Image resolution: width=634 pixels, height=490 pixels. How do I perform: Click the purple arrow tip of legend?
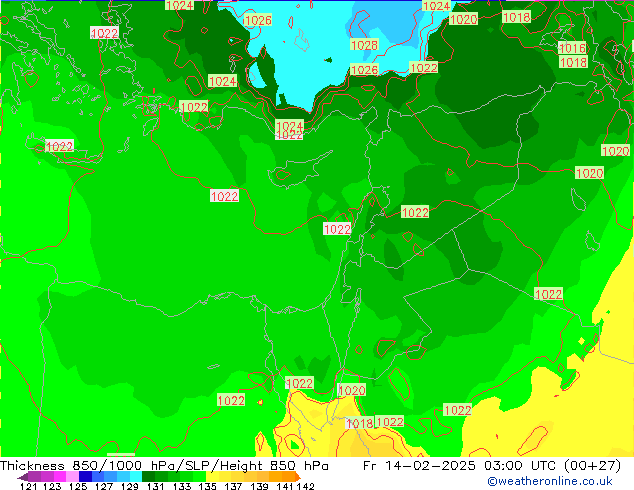pyautogui.click(x=23, y=477)
